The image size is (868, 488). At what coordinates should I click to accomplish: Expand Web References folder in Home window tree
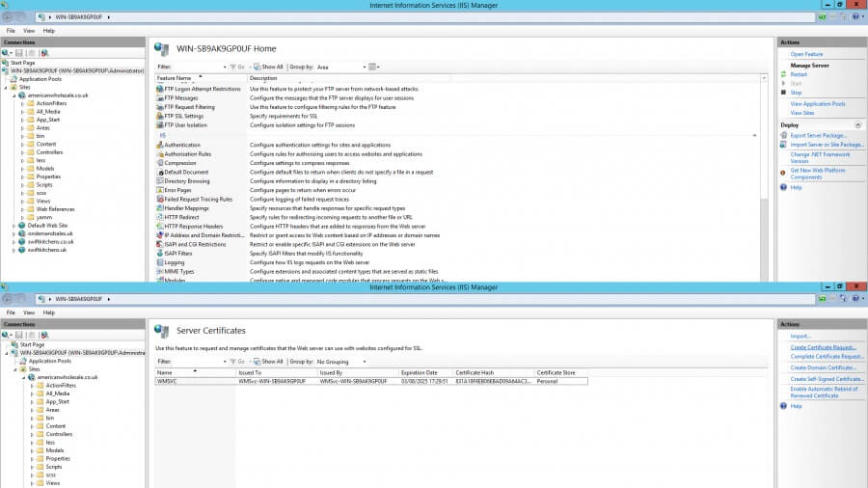pyautogui.click(x=22, y=209)
